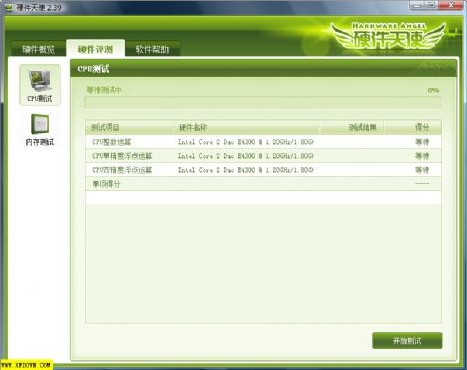The image size is (467, 370).
Task: Switch to the 硬件概览 tab
Action: coord(38,49)
